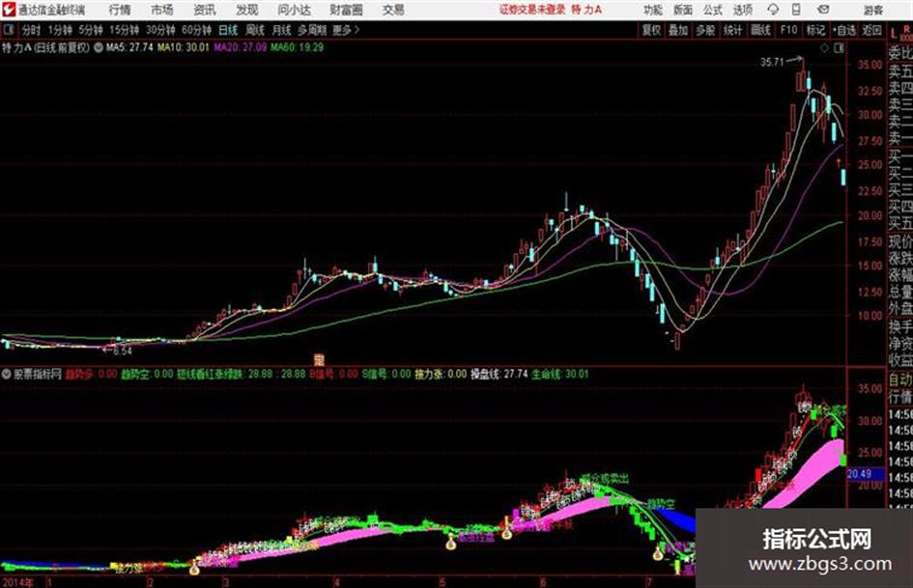Open the 发现 menu

tap(247, 10)
